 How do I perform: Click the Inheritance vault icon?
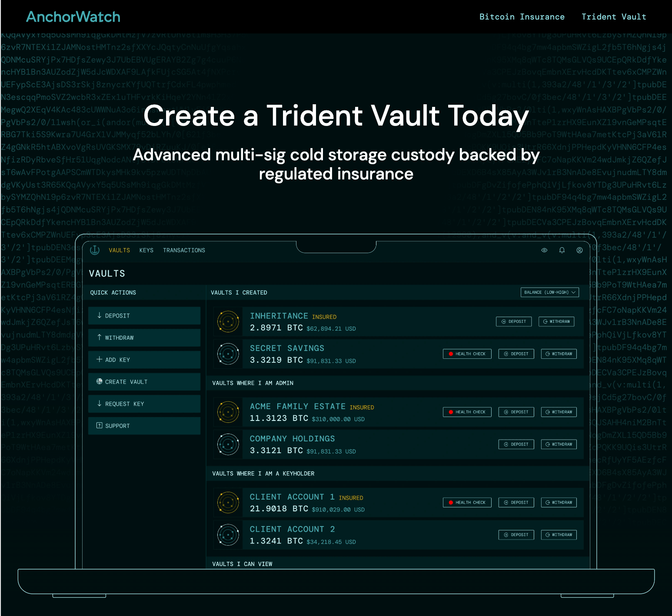coord(228,321)
